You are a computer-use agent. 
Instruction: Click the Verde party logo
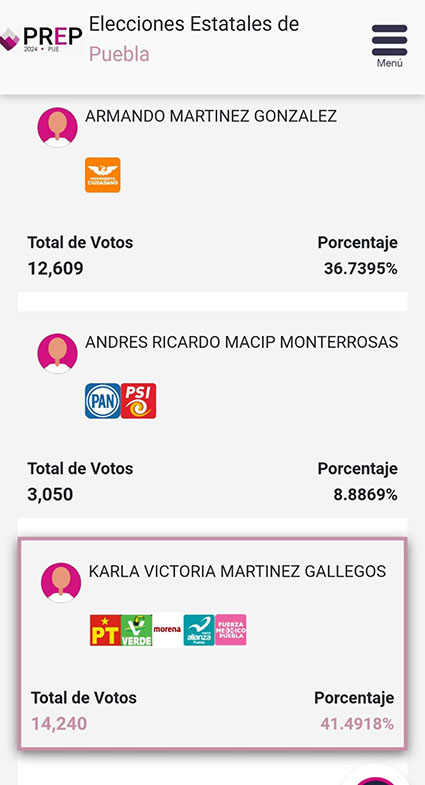click(137, 630)
